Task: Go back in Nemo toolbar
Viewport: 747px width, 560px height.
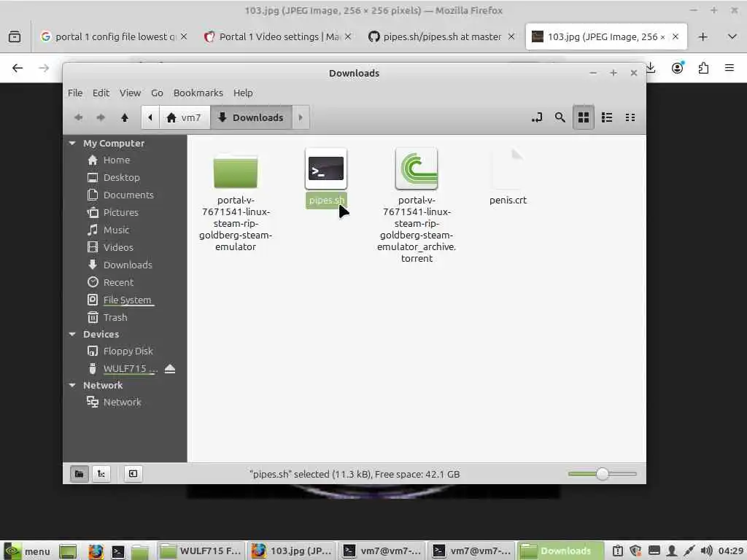Action: click(79, 117)
